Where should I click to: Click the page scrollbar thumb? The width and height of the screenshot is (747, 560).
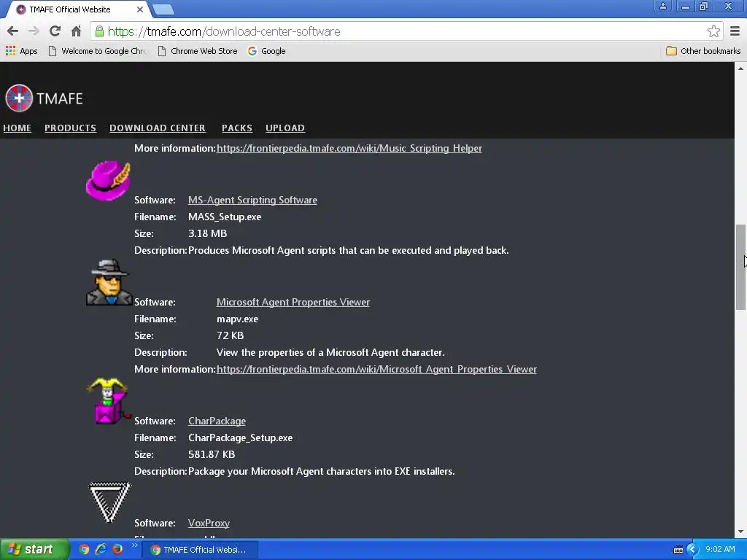[x=740, y=267]
